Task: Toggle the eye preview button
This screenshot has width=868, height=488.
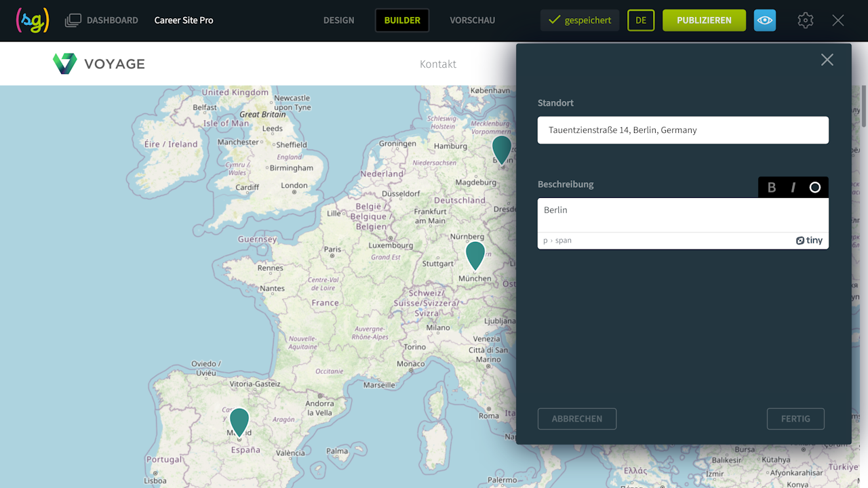Action: pos(765,20)
